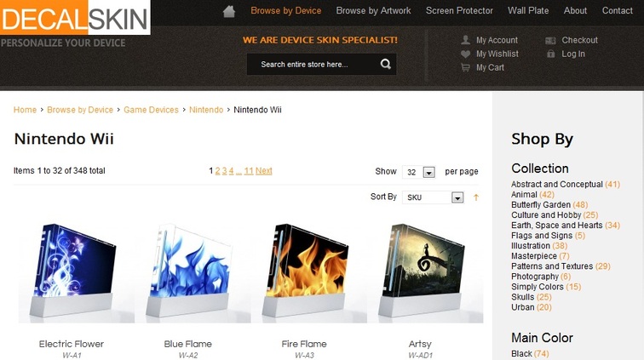Open the My Cart shopping cart icon

(x=465, y=67)
